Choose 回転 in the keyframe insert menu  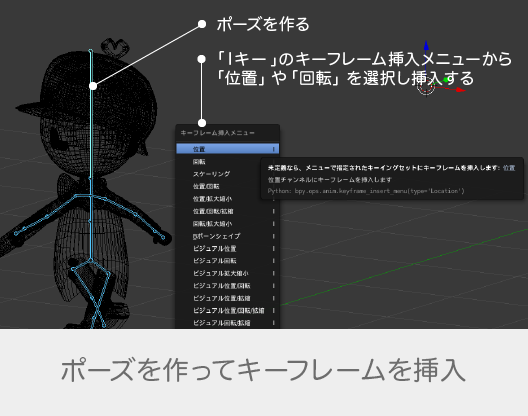pyautogui.click(x=228, y=162)
